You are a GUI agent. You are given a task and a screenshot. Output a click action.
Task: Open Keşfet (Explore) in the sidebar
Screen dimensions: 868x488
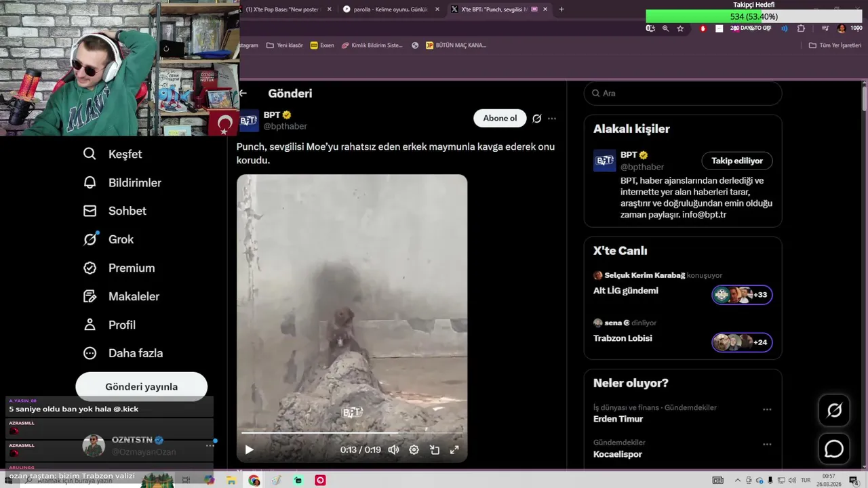pyautogui.click(x=113, y=154)
